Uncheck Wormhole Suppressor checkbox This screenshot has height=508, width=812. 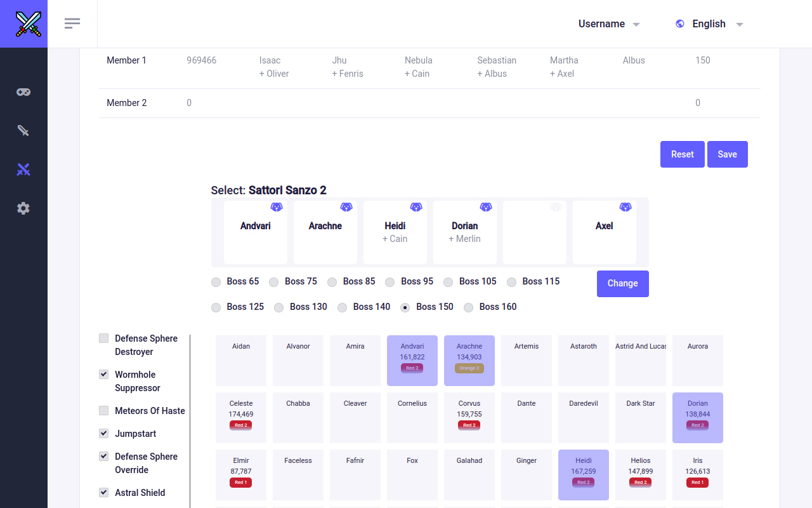[104, 375]
